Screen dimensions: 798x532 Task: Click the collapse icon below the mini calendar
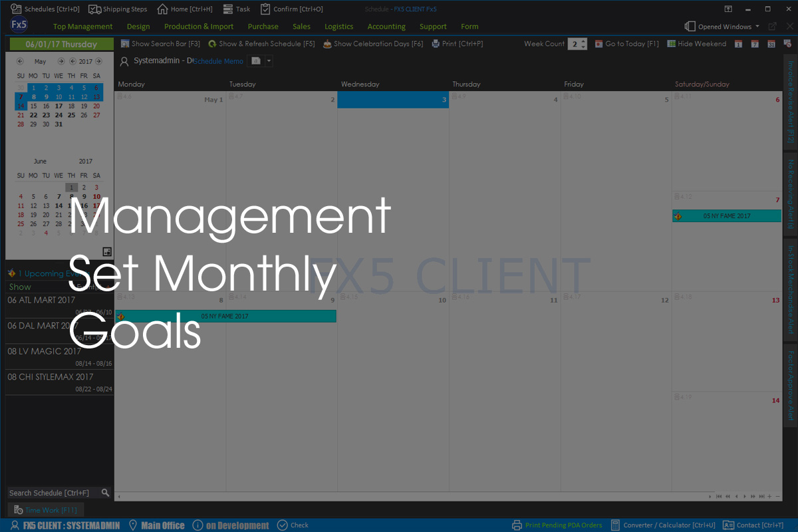click(x=106, y=251)
